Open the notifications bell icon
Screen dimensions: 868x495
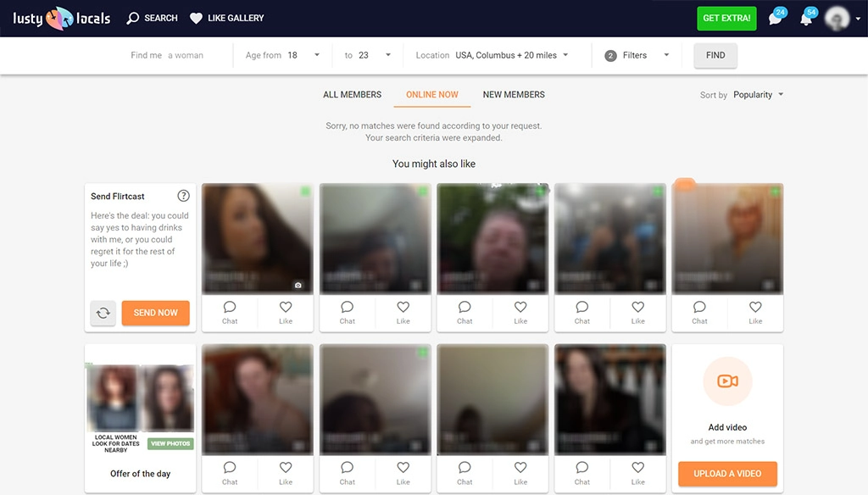pos(805,19)
